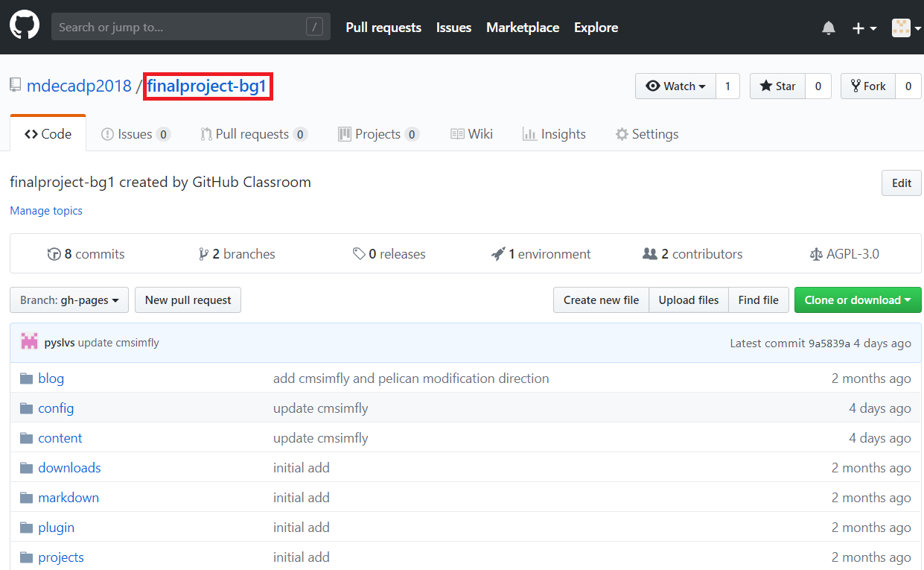View the AGPL-3.0 license link
Image resolution: width=924 pixels, height=570 pixels.
pos(844,254)
